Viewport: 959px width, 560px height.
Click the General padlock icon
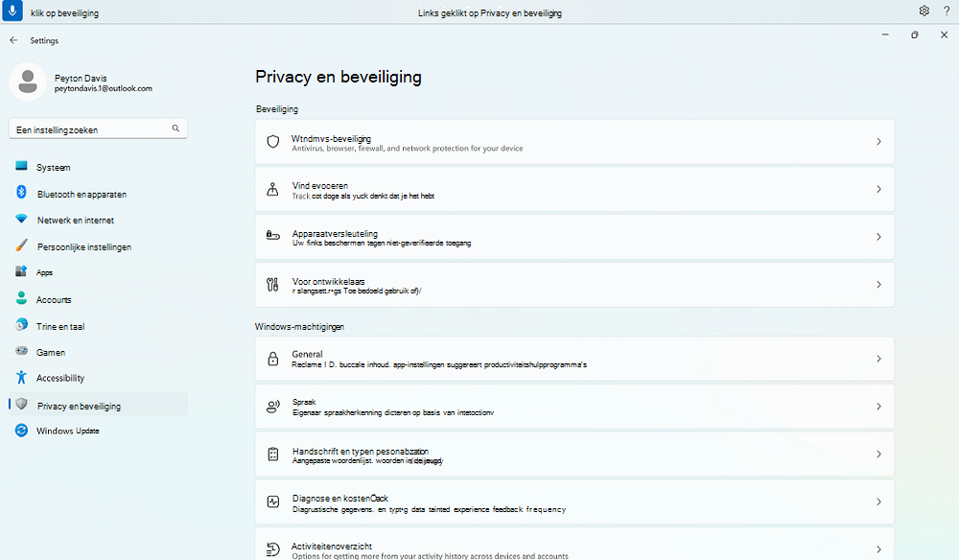pos(273,359)
